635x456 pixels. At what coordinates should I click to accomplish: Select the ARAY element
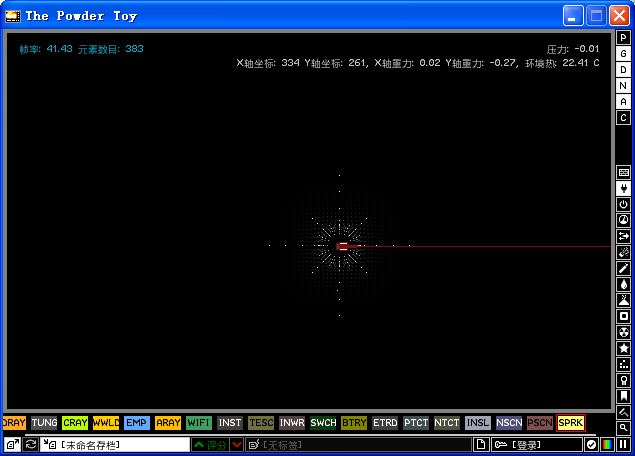(x=168, y=423)
